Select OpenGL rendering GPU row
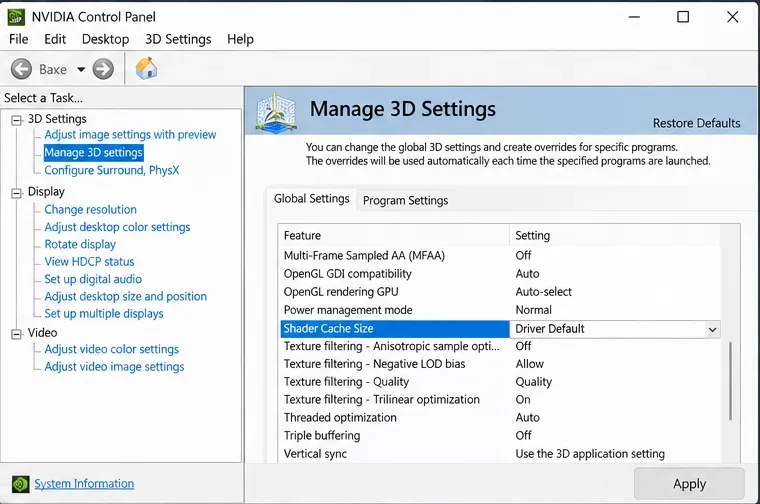 point(500,292)
